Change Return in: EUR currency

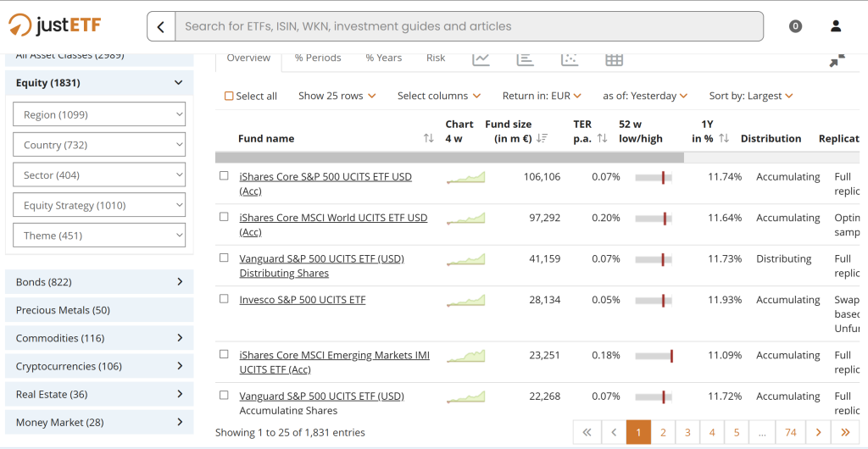tap(542, 97)
